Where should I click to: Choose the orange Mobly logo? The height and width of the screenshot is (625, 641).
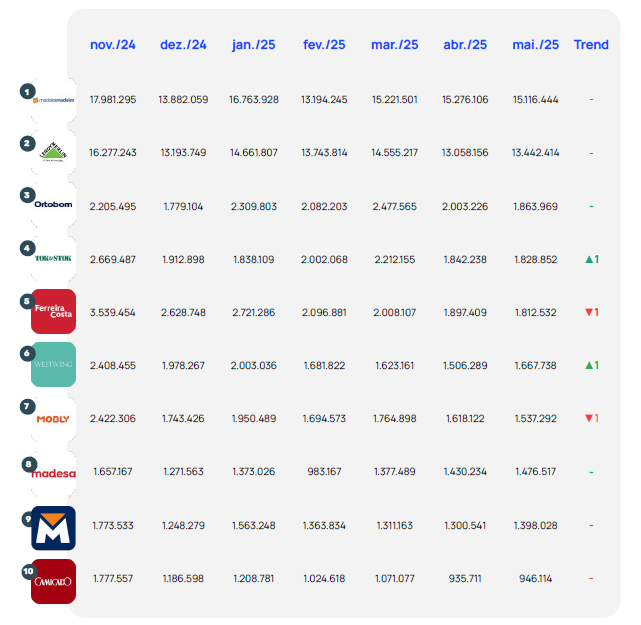(x=54, y=419)
